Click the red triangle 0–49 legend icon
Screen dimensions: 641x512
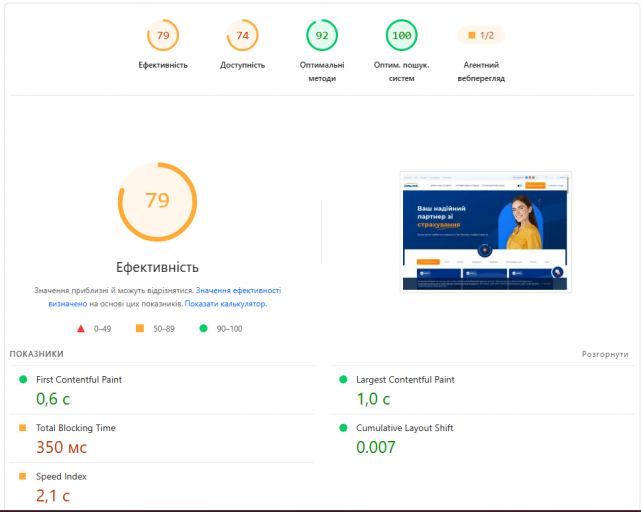81,328
